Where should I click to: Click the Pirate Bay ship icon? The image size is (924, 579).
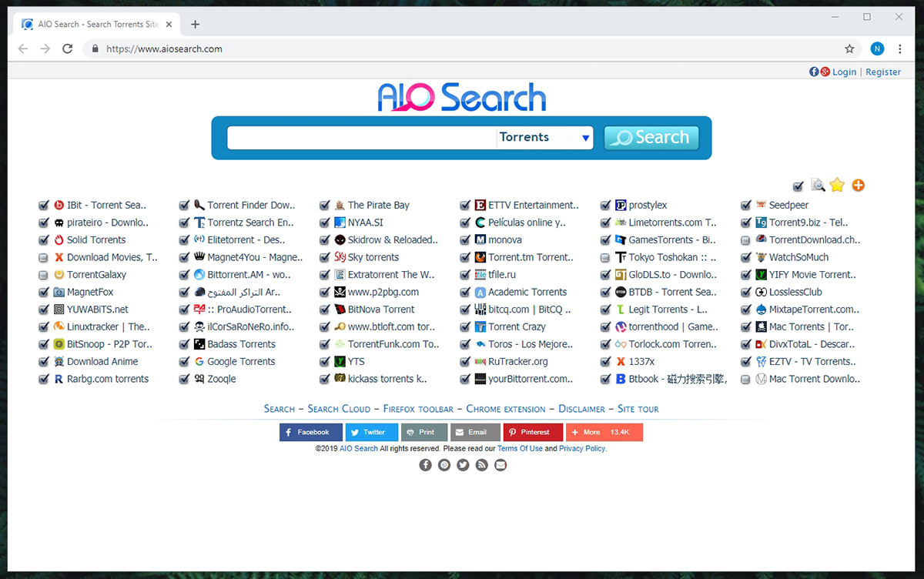point(340,206)
